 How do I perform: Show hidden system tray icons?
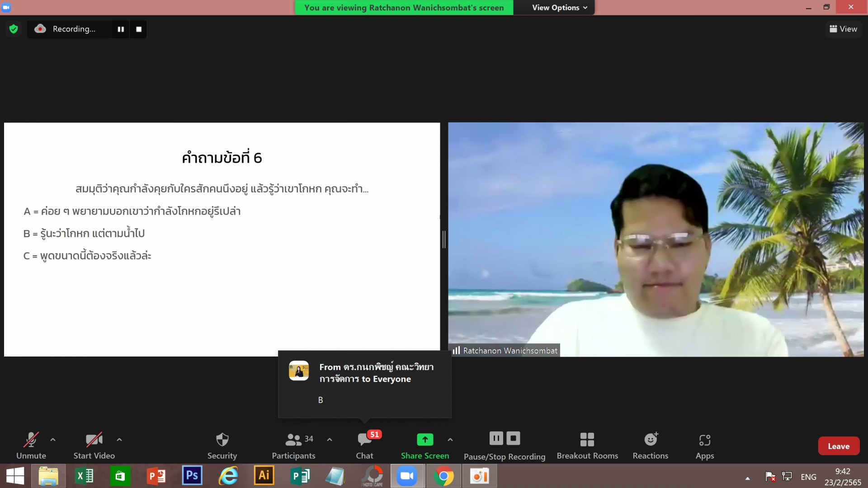click(x=748, y=478)
